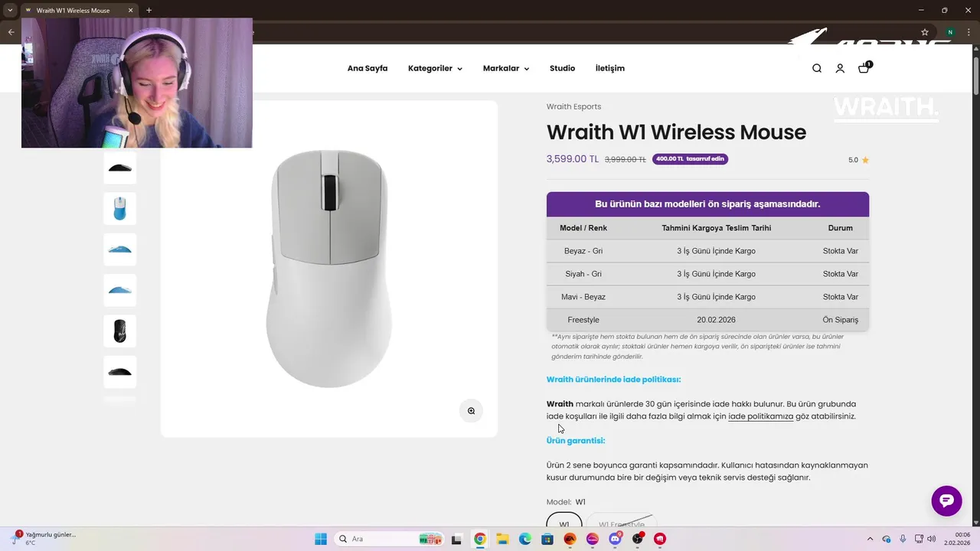
Task: Open the purple live chat bubble
Action: 946,500
